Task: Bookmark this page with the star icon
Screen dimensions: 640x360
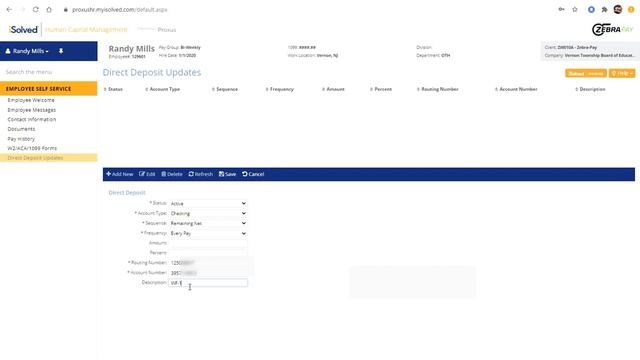Action: click(575, 9)
